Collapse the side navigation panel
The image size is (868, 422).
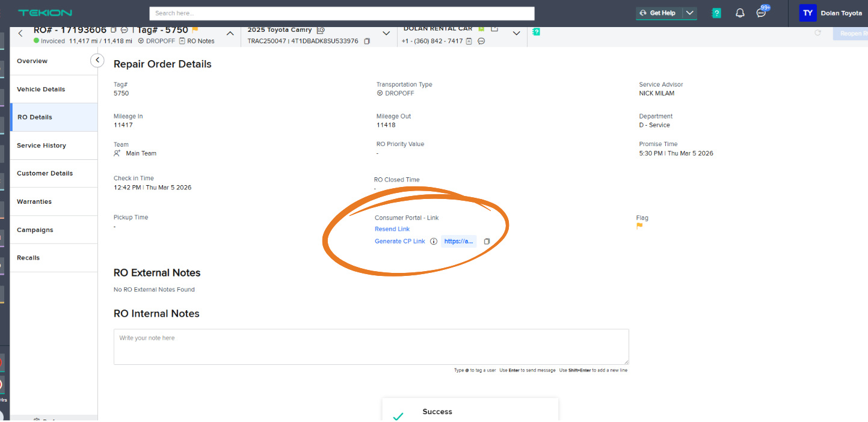(97, 60)
